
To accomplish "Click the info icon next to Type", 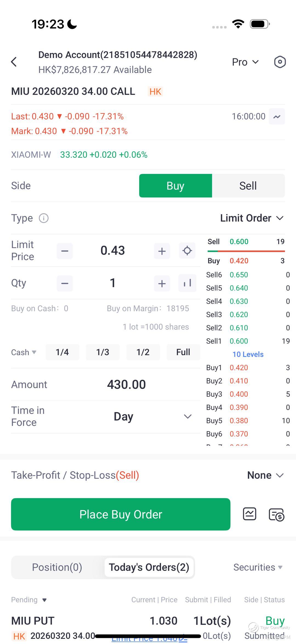I will tap(44, 218).
